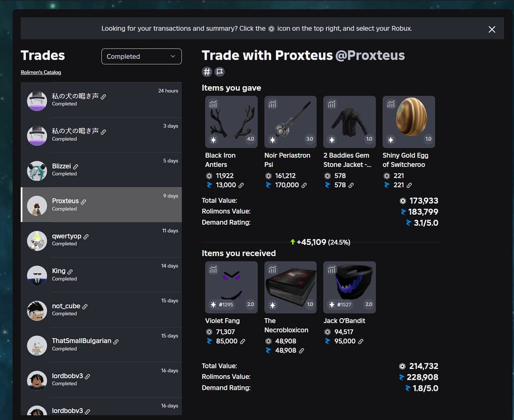Open the link icon next to ThatSmallBulgarian
This screenshot has height=420, width=514.
(116, 342)
